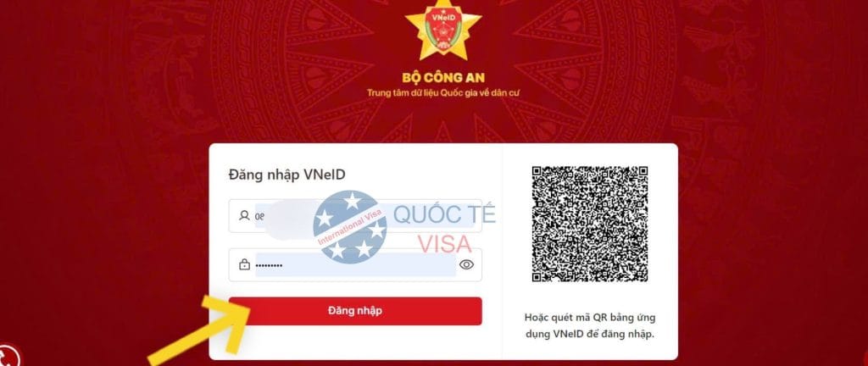
Task: Focus the masked password input field
Action: [x=355, y=265]
